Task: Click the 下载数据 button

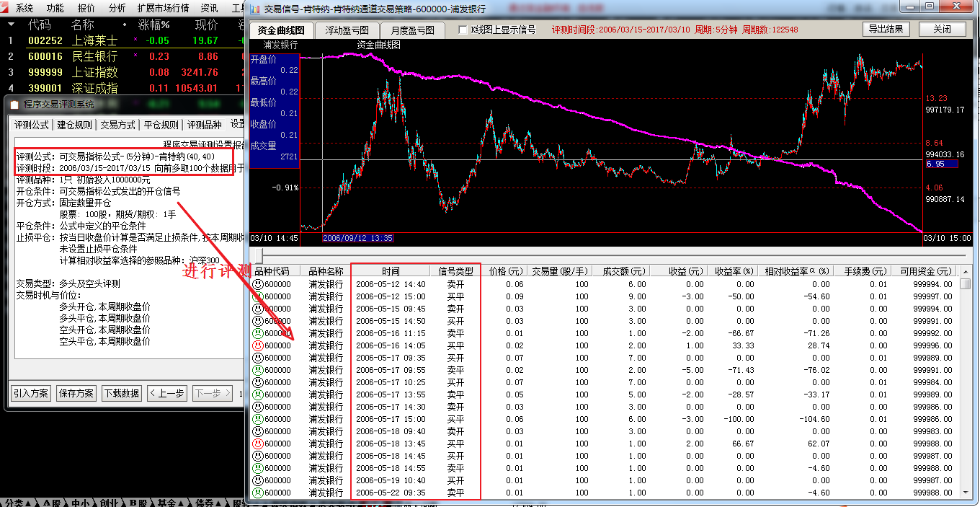Action: click(x=121, y=393)
